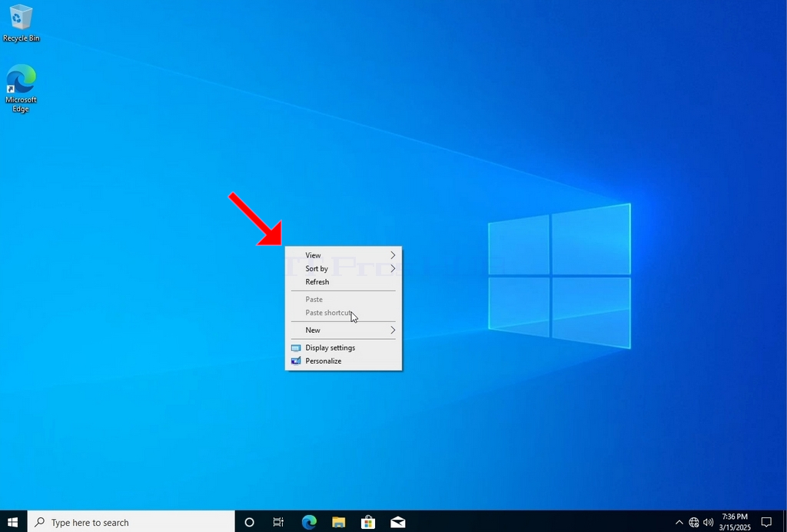Open the Mail app from taskbar
787x532 pixels.
398,522
